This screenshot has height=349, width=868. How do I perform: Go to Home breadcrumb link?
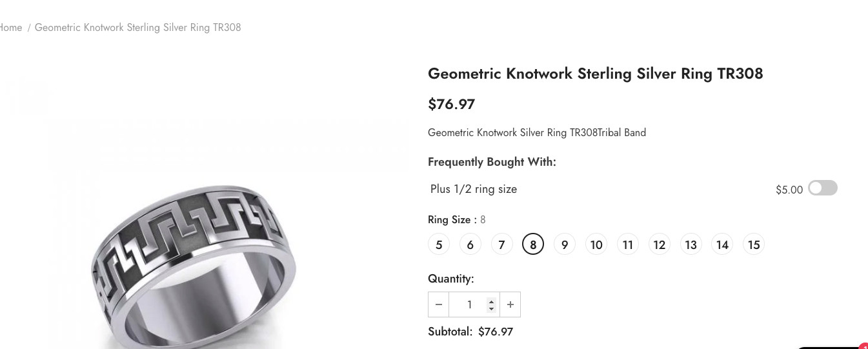(x=10, y=27)
